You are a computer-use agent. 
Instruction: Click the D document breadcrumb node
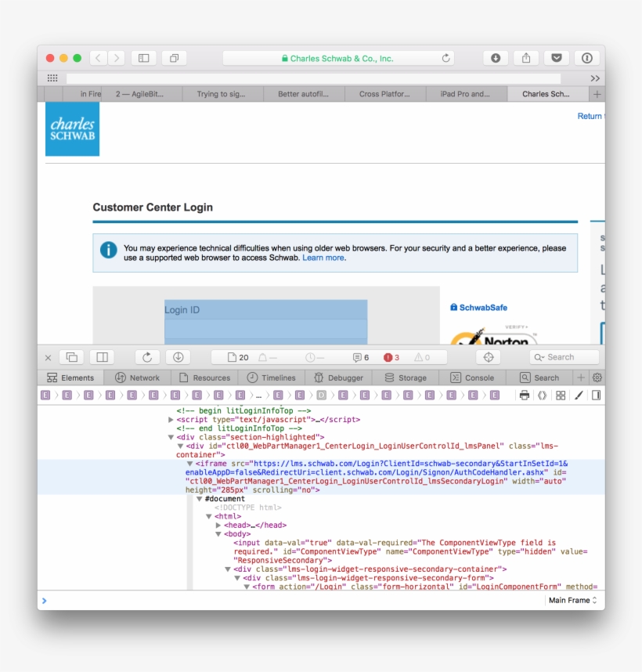pyautogui.click(x=321, y=396)
